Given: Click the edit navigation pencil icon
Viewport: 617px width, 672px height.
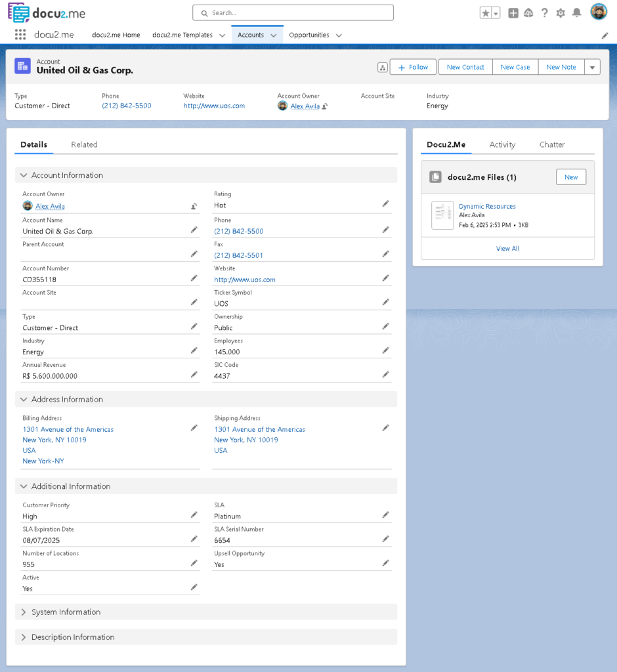Looking at the screenshot, I should coord(605,35).
